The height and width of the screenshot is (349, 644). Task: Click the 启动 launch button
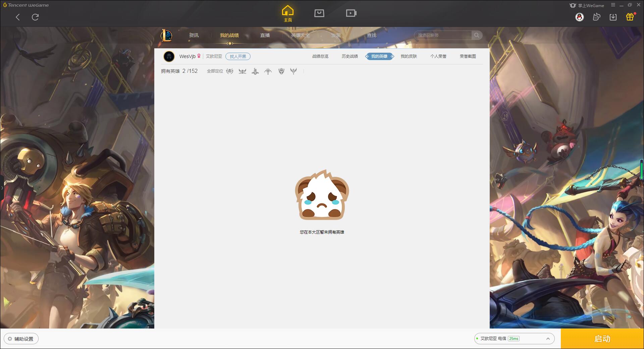pyautogui.click(x=602, y=339)
